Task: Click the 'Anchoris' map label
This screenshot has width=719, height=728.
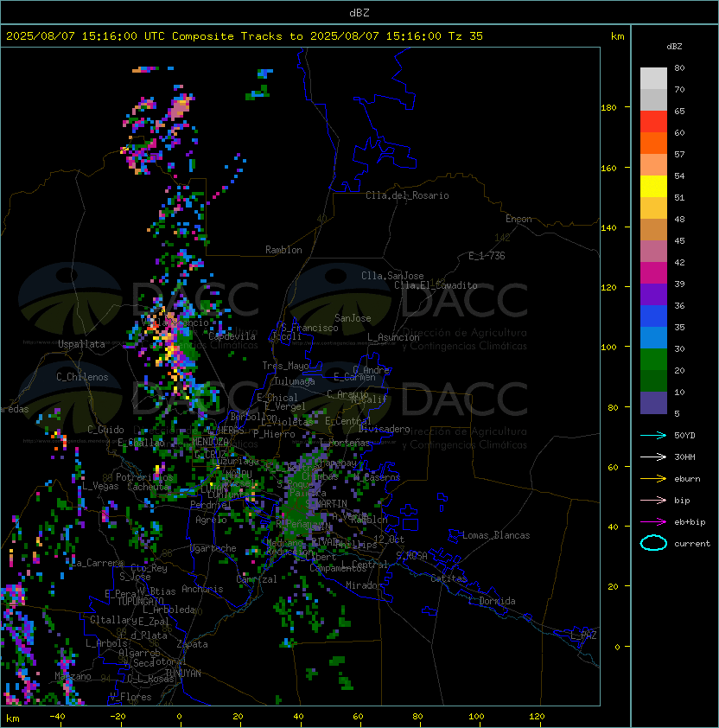Action: pyautogui.click(x=202, y=589)
